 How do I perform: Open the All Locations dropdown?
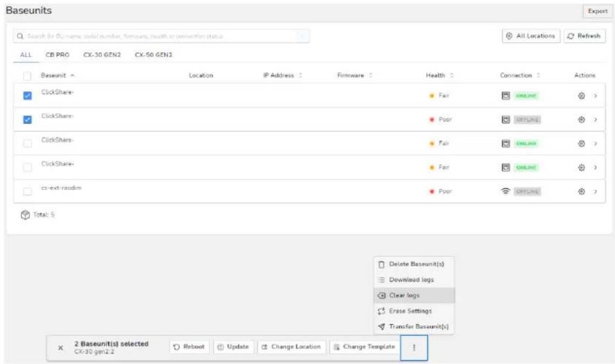(531, 36)
